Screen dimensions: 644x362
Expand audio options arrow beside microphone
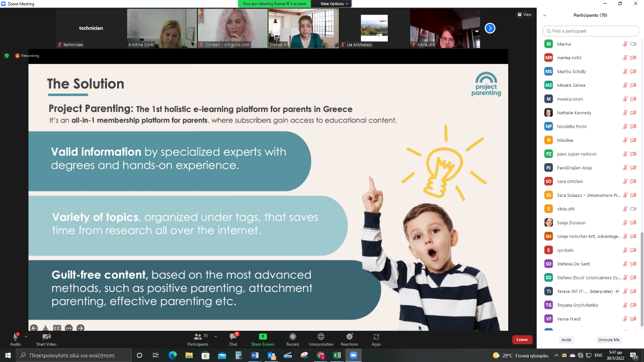click(26, 336)
